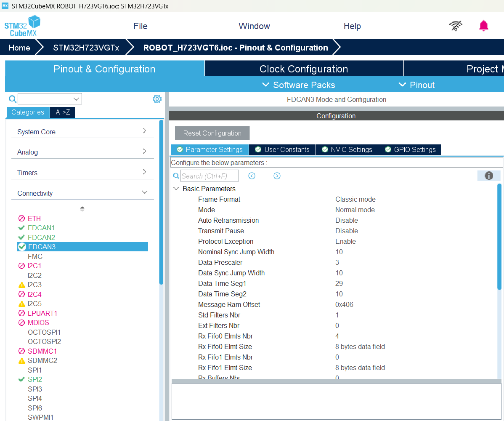Image resolution: width=504 pixels, height=421 pixels.
Task: Click the description box below parameters
Action: [x=337, y=401]
